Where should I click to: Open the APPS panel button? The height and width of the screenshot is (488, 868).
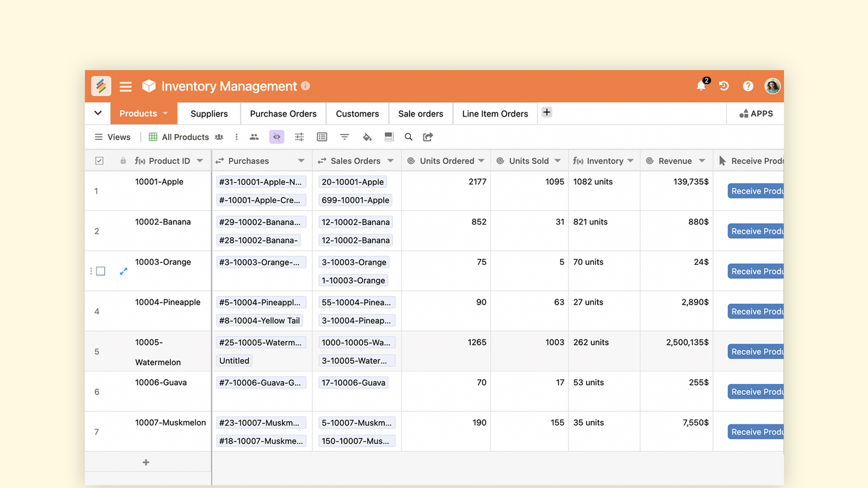pos(756,114)
